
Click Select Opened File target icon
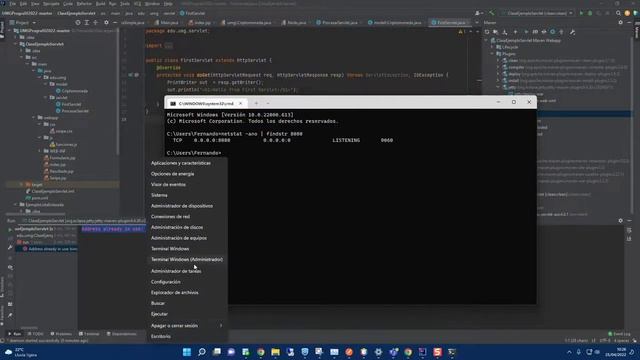tap(78, 22)
